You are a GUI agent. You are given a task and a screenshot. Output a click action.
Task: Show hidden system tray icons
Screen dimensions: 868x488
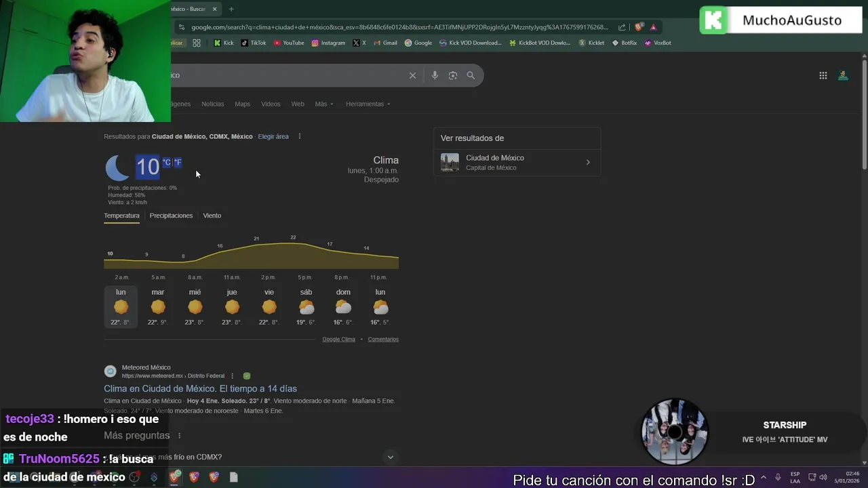tap(764, 477)
